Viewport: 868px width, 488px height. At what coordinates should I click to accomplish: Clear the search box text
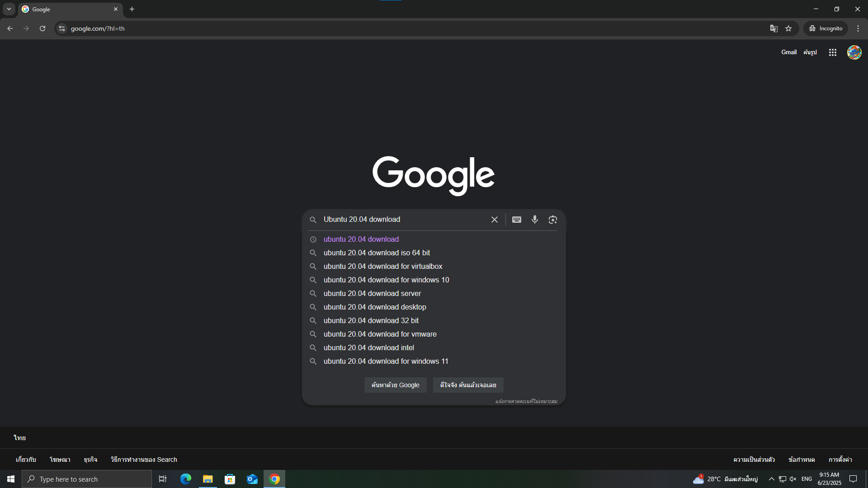[x=495, y=220]
